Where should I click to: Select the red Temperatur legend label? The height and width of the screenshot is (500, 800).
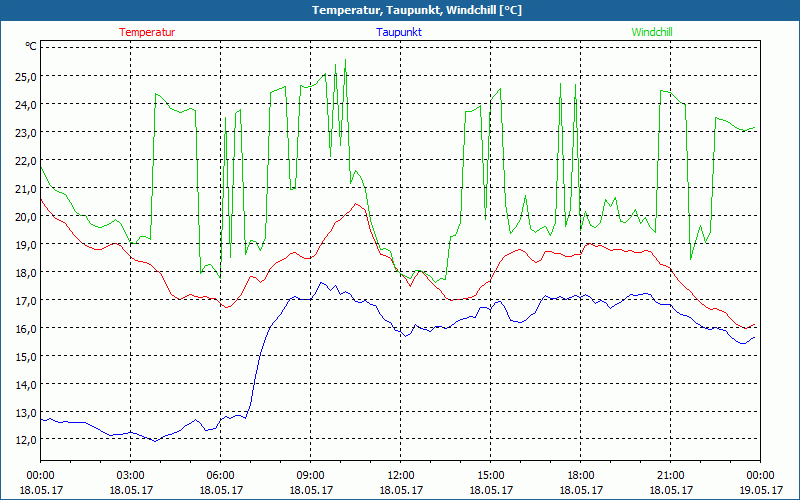pos(147,32)
